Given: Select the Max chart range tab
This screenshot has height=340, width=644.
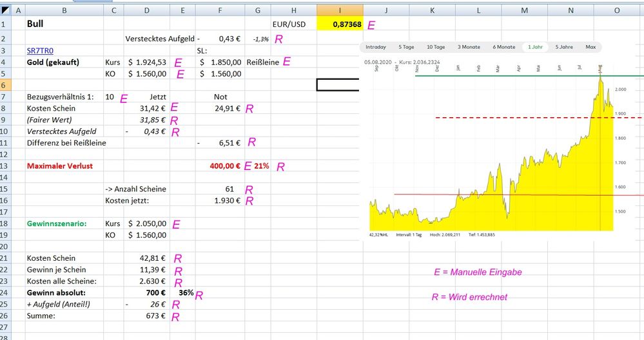Looking at the screenshot, I should (590, 47).
